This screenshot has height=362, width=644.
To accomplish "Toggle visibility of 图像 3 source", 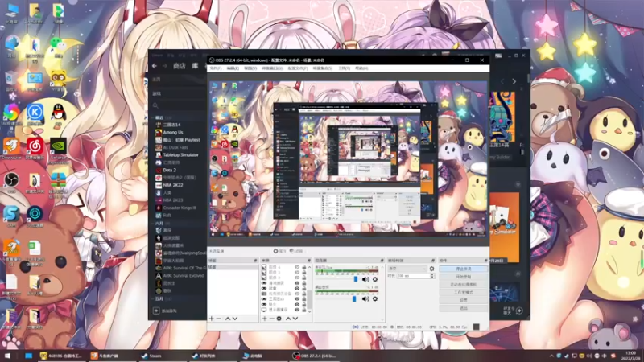I will (297, 273).
